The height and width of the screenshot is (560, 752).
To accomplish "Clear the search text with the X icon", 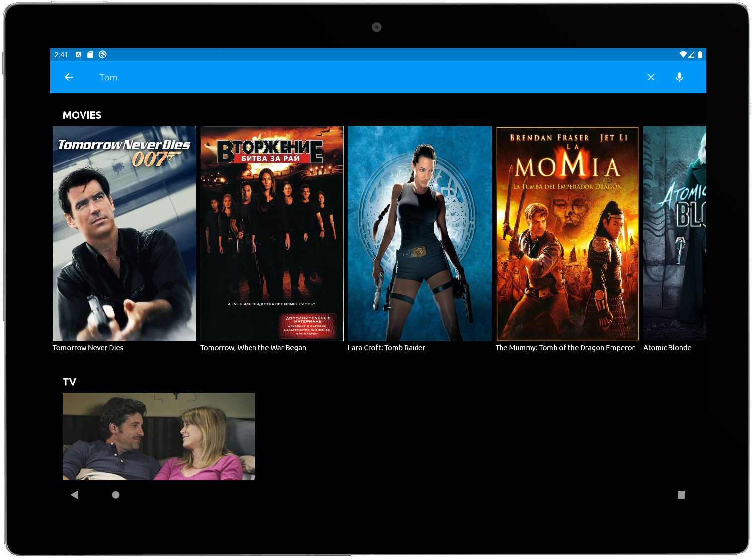I will tap(651, 77).
